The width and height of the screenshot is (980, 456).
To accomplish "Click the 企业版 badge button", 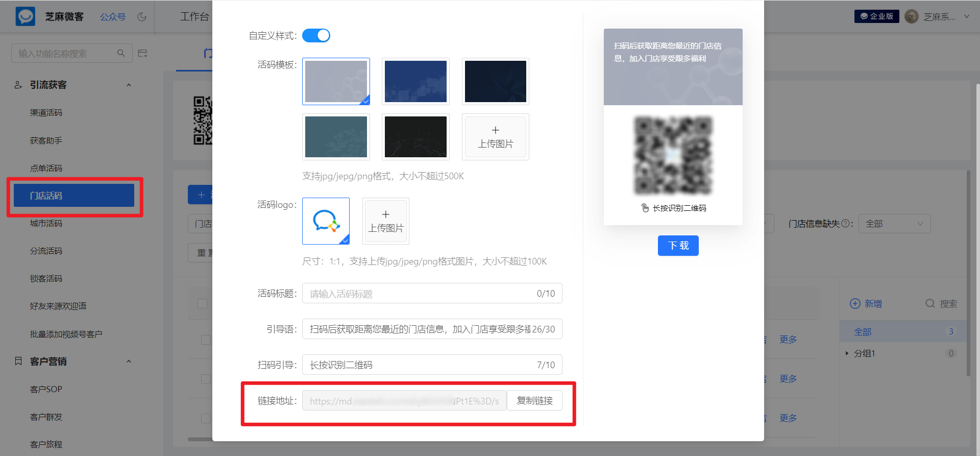I will (877, 16).
